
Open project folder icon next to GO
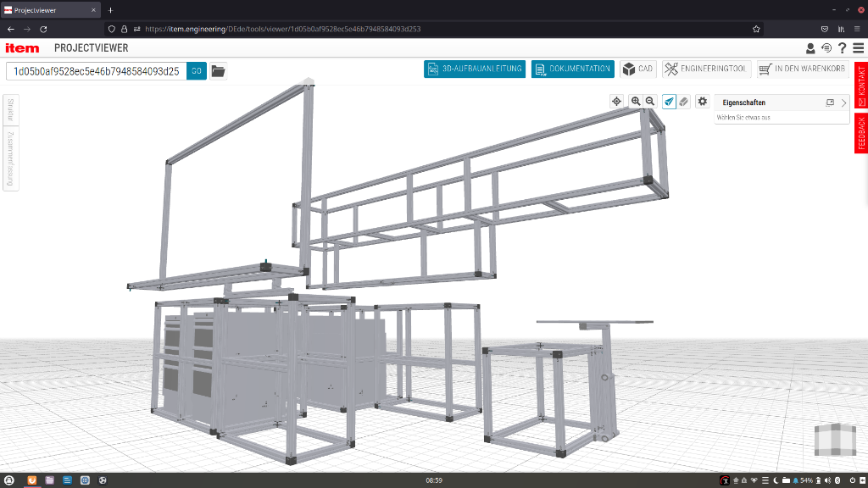click(219, 71)
